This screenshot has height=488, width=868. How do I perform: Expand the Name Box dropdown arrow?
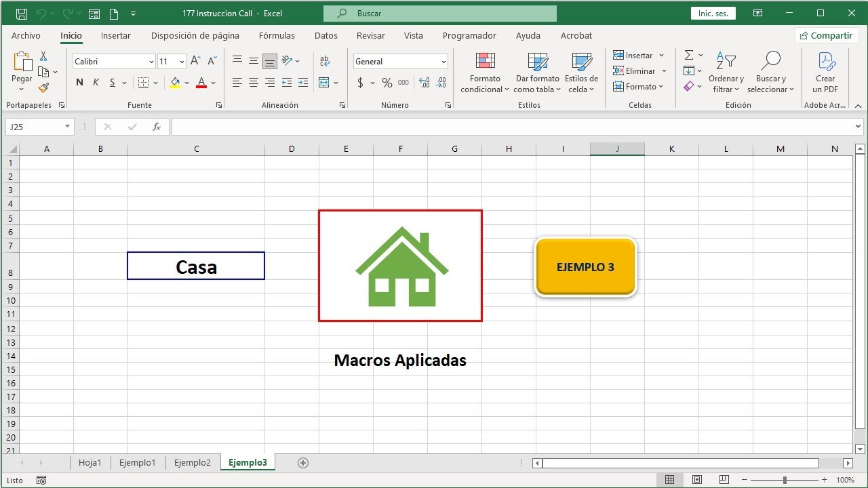68,127
